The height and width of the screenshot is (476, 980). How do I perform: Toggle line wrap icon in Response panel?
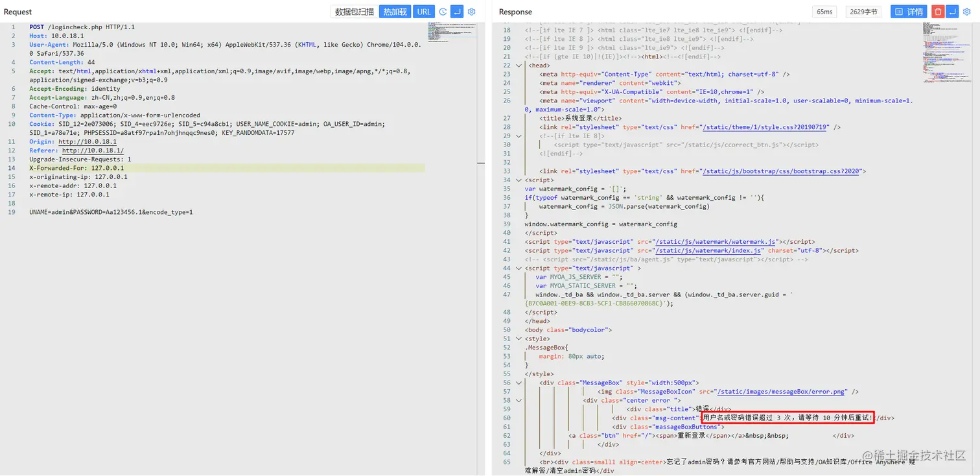click(952, 12)
